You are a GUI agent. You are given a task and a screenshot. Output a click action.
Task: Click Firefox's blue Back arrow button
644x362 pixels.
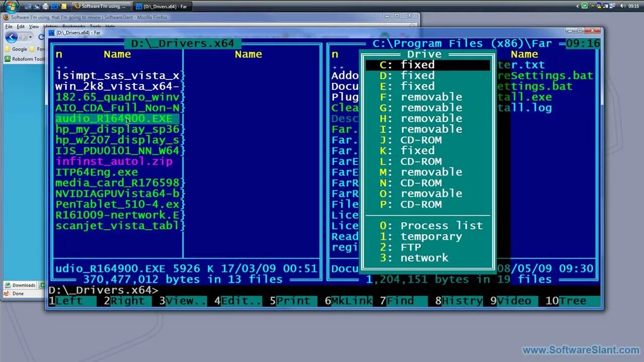(11, 37)
